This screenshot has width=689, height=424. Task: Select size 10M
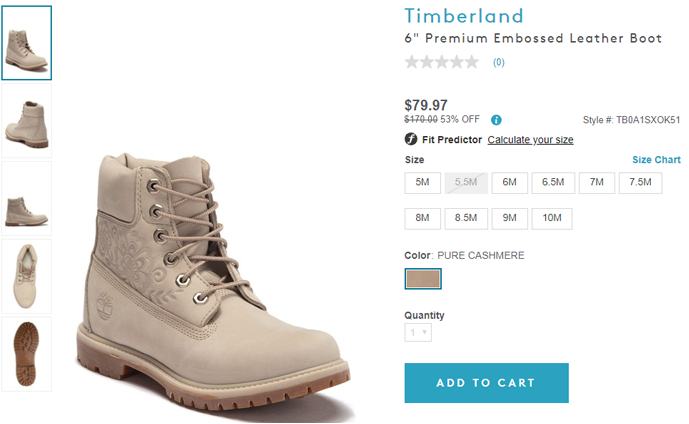pyautogui.click(x=553, y=218)
